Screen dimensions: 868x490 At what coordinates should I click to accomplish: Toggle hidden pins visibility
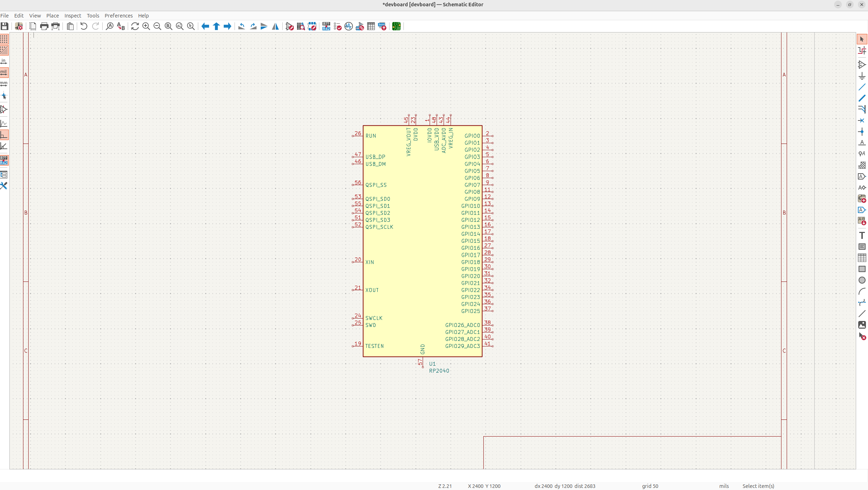tap(4, 109)
